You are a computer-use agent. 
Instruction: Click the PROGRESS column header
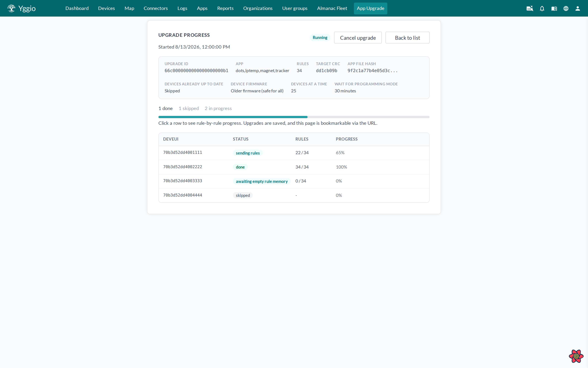[347, 139]
